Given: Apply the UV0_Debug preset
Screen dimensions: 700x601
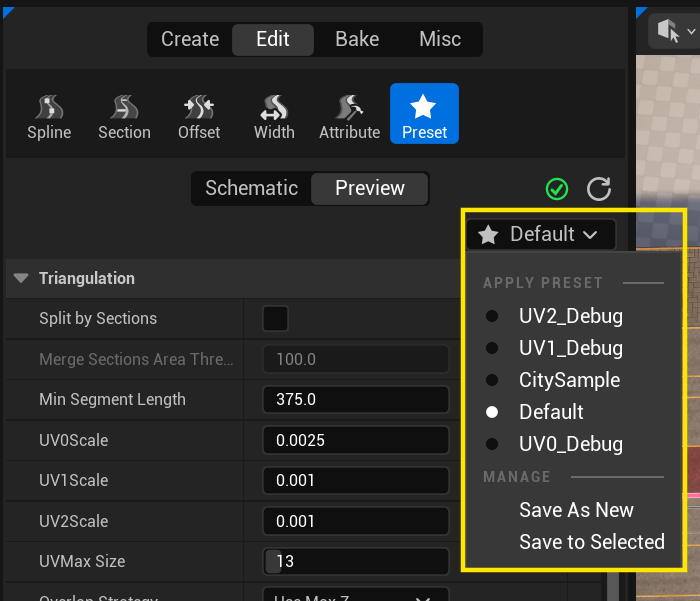Looking at the screenshot, I should pyautogui.click(x=571, y=444).
